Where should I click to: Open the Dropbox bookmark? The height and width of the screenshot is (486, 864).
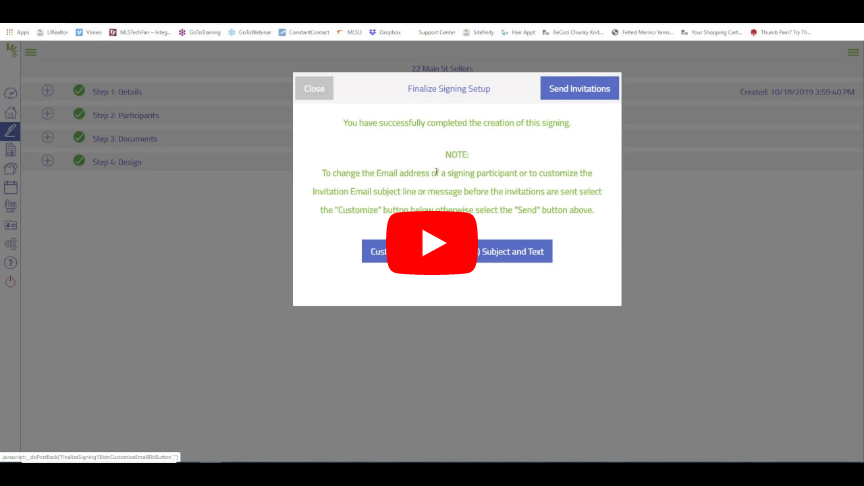(385, 32)
